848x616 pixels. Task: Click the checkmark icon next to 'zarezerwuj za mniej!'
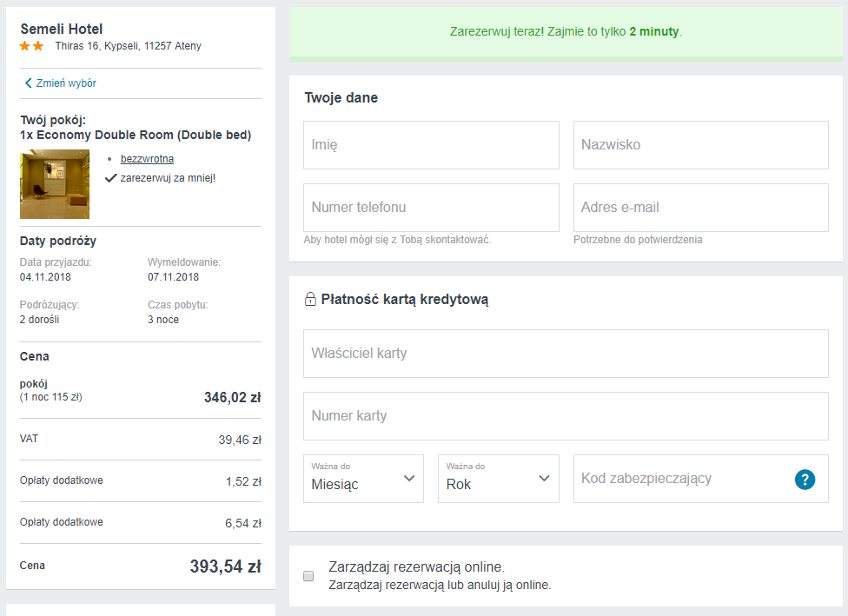coord(110,177)
